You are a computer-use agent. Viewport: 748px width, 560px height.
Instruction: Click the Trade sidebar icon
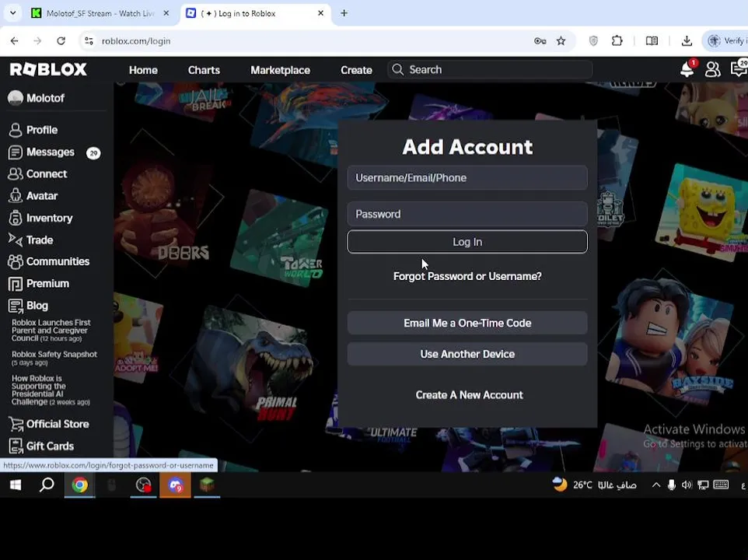16,240
